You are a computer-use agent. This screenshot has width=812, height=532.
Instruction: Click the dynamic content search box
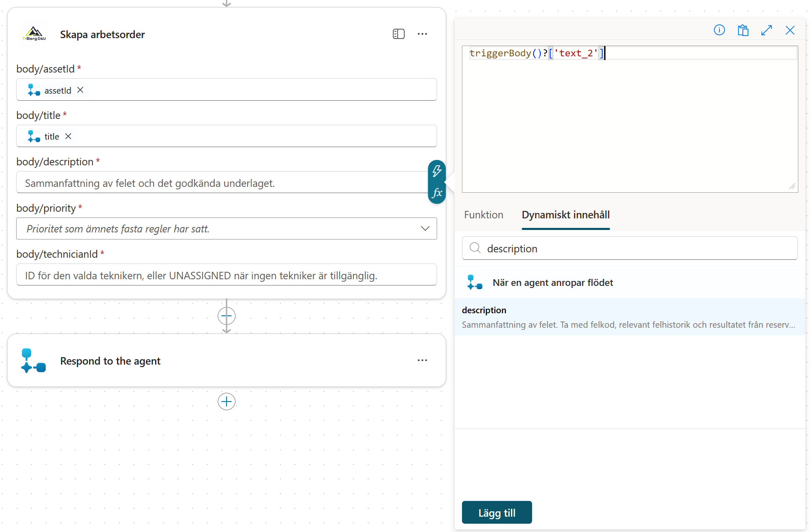pyautogui.click(x=630, y=248)
